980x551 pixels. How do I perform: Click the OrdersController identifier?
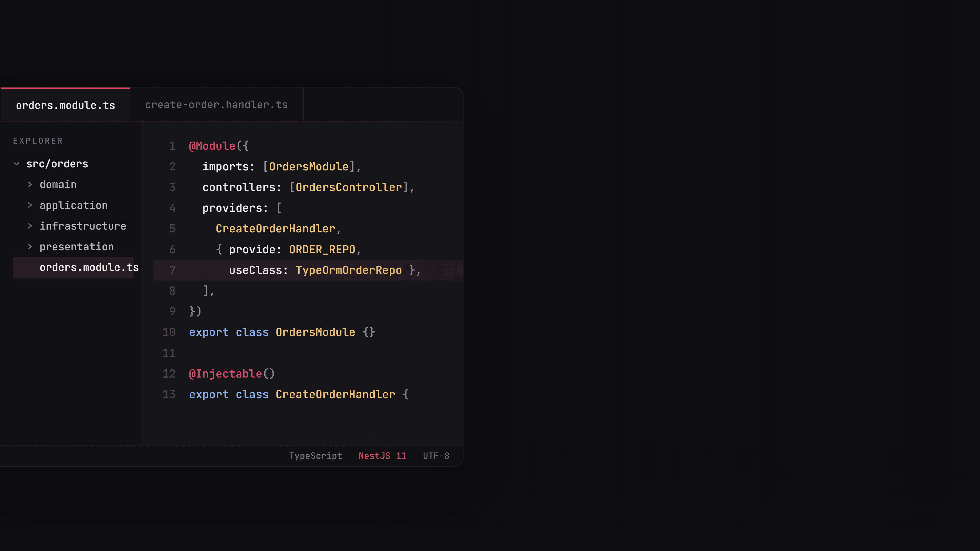click(349, 187)
